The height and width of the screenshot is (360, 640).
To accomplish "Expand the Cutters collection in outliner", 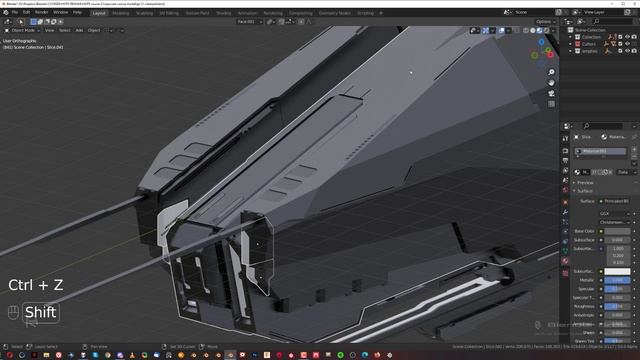I will click(x=571, y=44).
